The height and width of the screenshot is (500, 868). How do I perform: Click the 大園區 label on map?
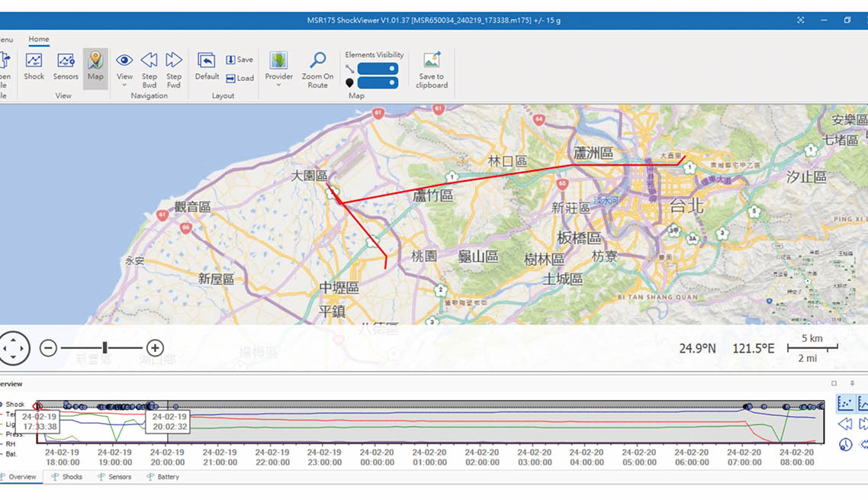pos(309,176)
